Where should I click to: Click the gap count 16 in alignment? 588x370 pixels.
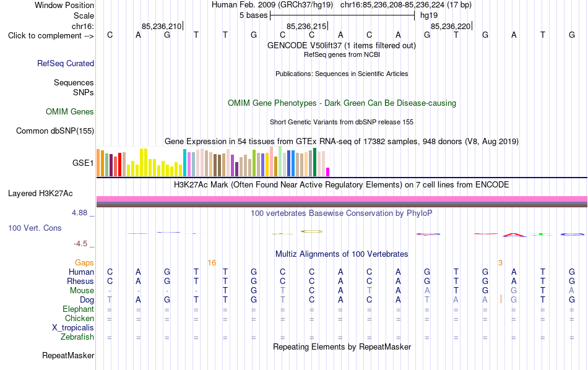(x=212, y=263)
